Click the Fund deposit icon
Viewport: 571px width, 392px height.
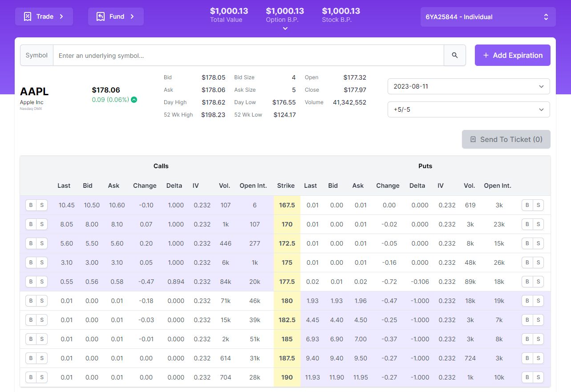point(101,16)
